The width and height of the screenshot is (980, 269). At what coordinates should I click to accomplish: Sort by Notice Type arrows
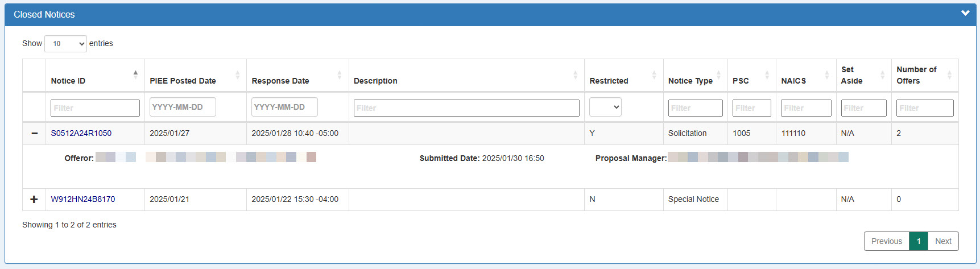(x=718, y=75)
